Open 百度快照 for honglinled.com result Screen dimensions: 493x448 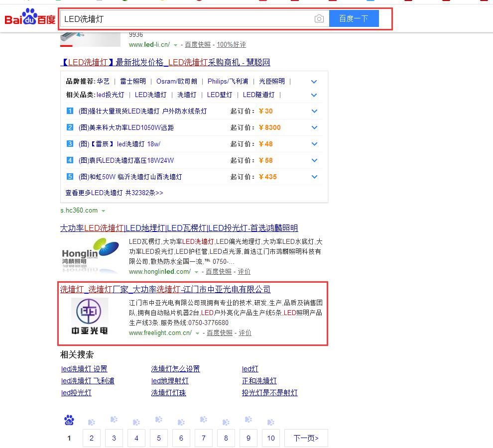(219, 272)
